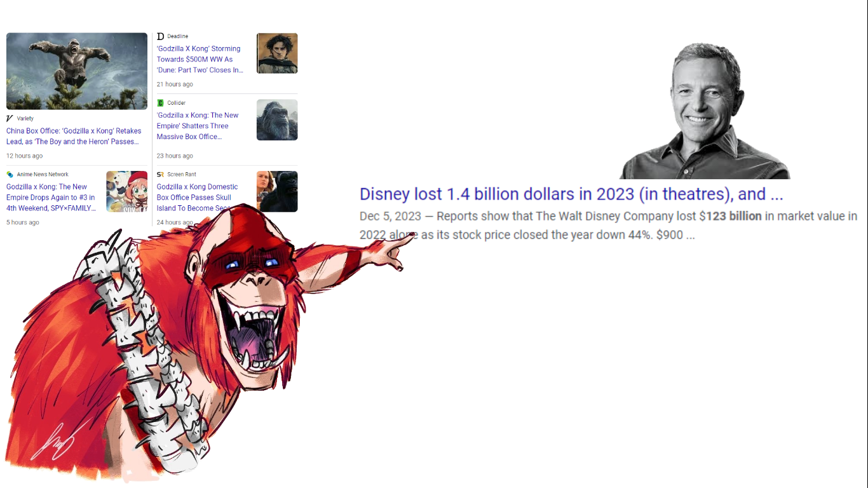Open 'China Box Office' Variety headline

click(74, 136)
